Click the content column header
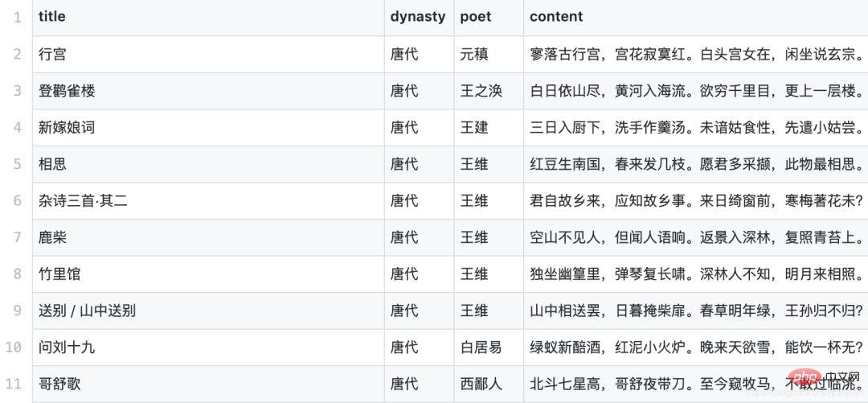 coord(556,17)
